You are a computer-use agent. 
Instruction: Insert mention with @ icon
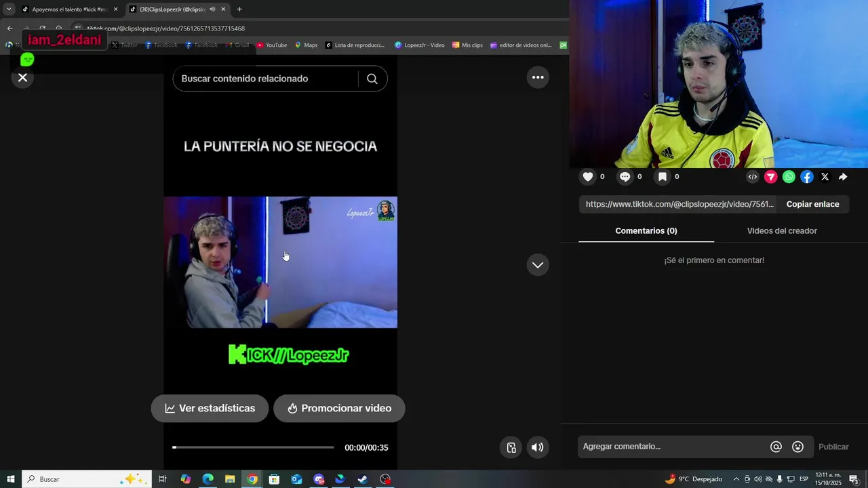coord(776,447)
